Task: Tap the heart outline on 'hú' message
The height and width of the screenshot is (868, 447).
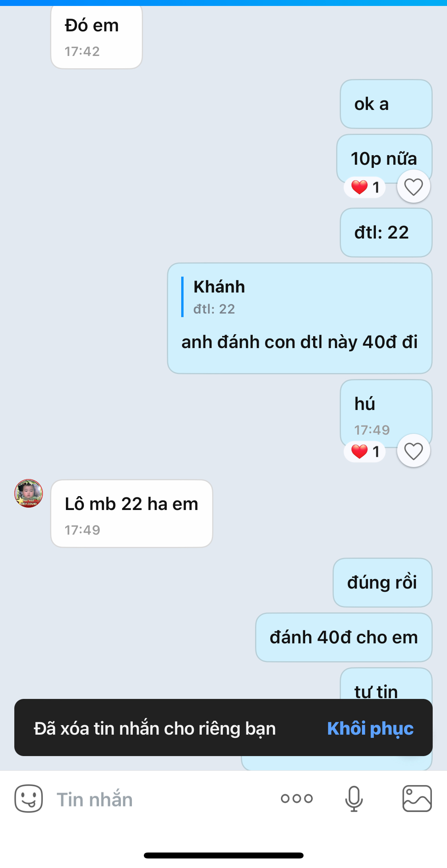Action: (x=414, y=451)
